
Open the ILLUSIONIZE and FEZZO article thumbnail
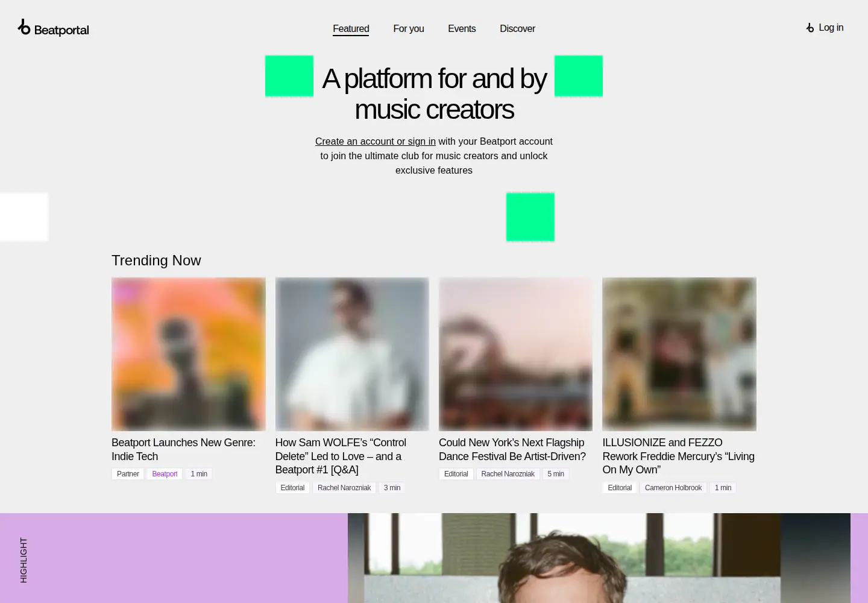(x=679, y=354)
